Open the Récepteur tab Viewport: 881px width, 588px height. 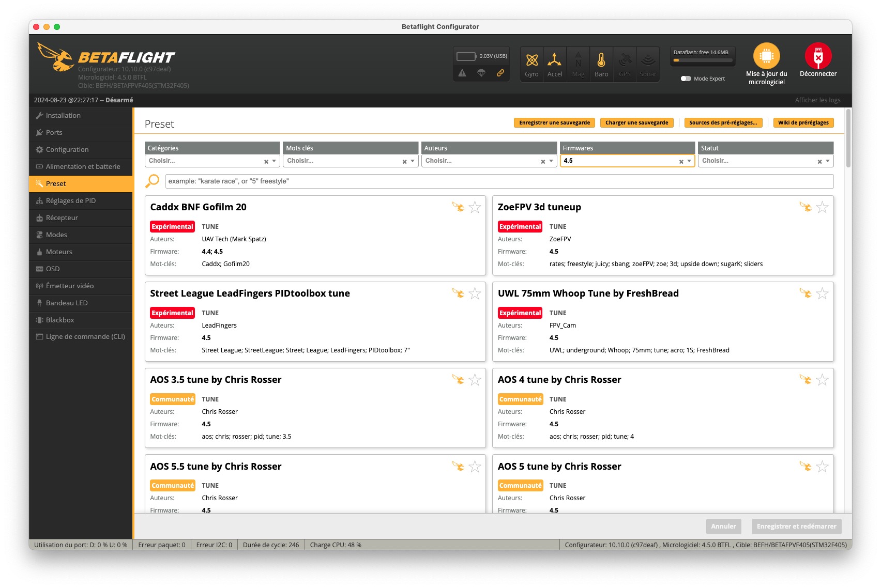point(81,218)
